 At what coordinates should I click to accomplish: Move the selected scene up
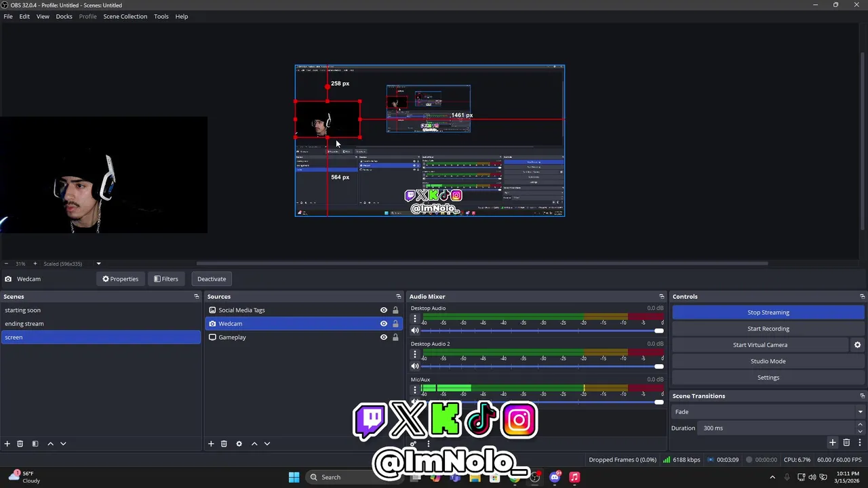click(50, 444)
